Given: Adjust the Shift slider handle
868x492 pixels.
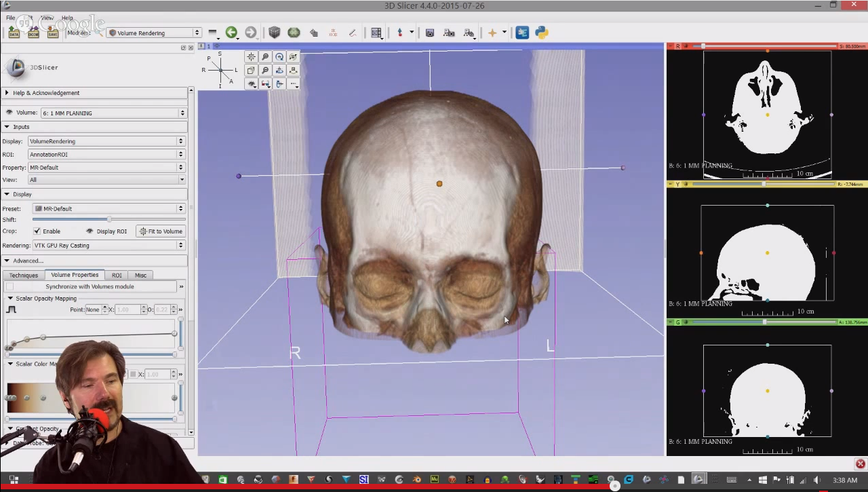Looking at the screenshot, I should point(109,219).
